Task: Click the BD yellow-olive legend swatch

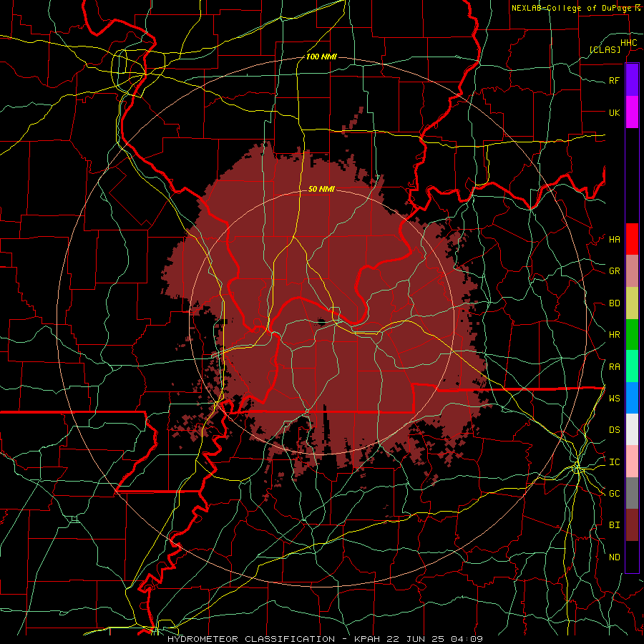Action: 632,303
